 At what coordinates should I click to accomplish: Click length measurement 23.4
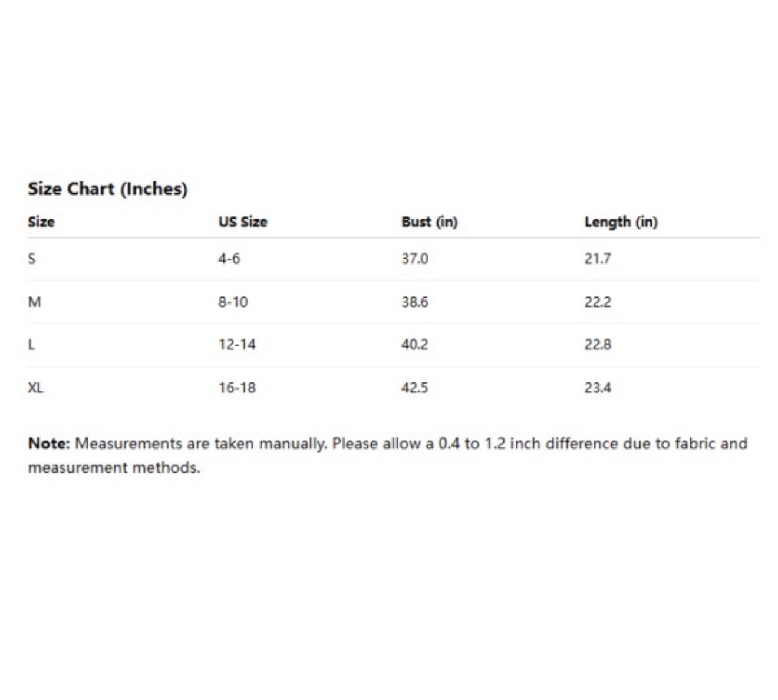(x=598, y=388)
